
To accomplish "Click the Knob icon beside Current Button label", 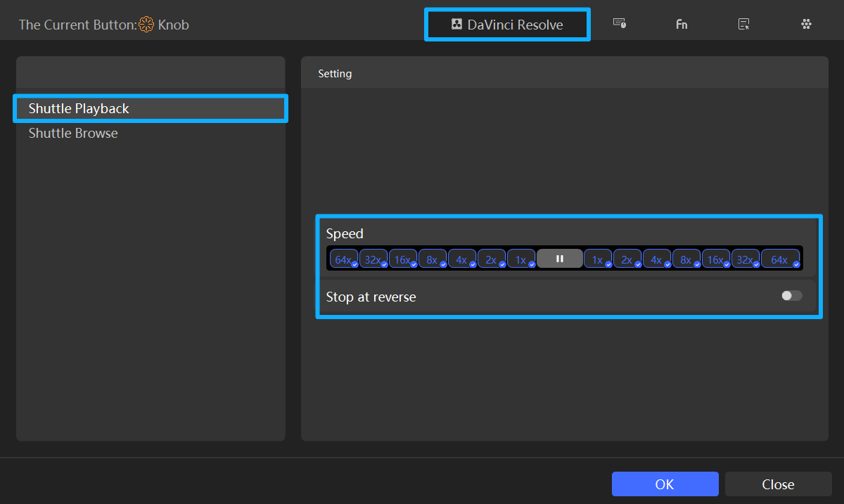I will coord(145,24).
